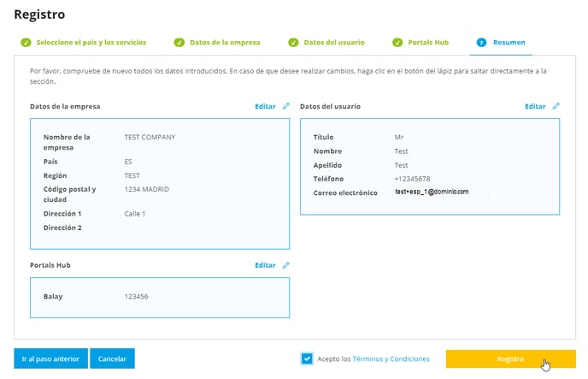Click Editar link for Datos del usuario

click(x=535, y=107)
